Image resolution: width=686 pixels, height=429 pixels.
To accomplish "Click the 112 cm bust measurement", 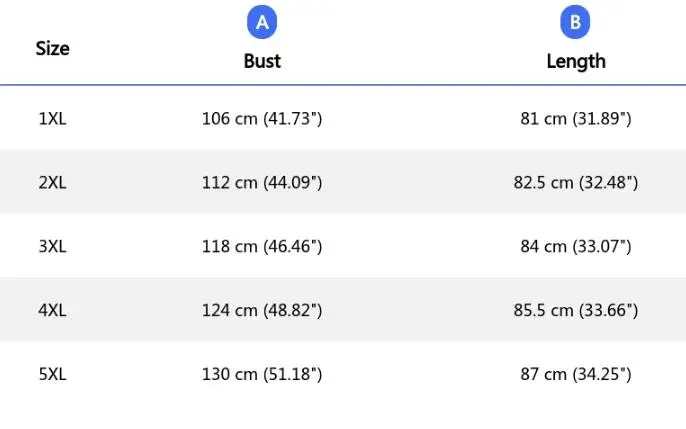I will (x=262, y=183).
